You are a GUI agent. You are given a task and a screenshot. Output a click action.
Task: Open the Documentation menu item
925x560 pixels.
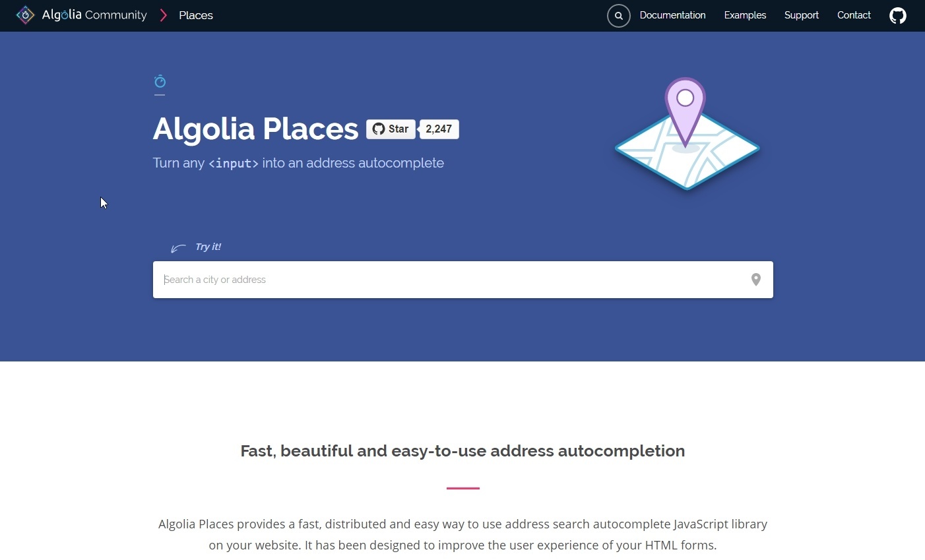coord(672,15)
